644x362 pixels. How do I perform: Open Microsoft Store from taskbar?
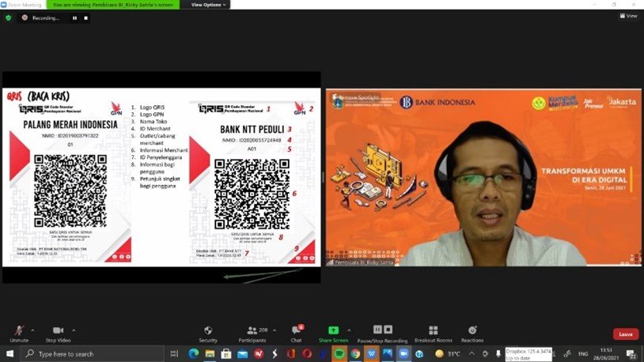[226, 353]
